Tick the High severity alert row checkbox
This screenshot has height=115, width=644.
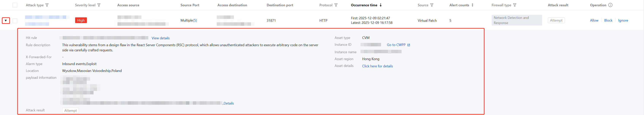(15, 21)
